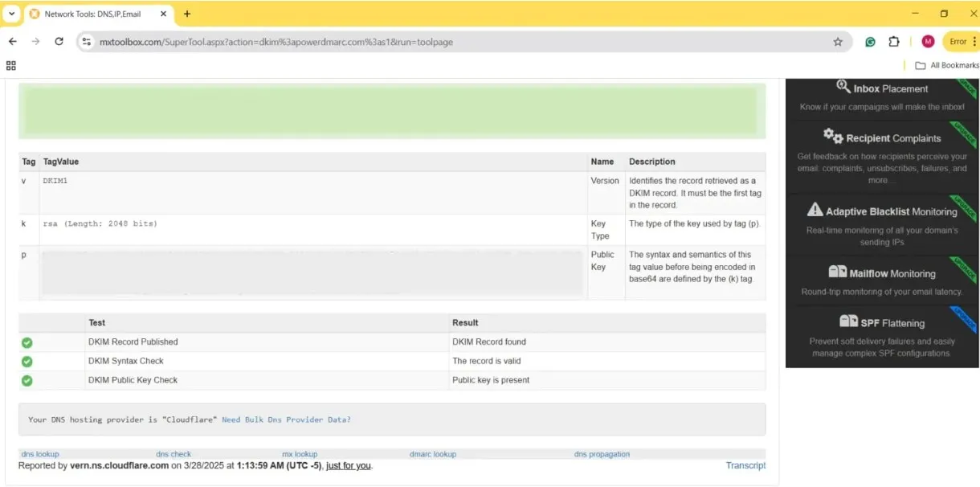The image size is (980, 487).
Task: Click the apps grid icon below the toolbar
Action: [10, 65]
